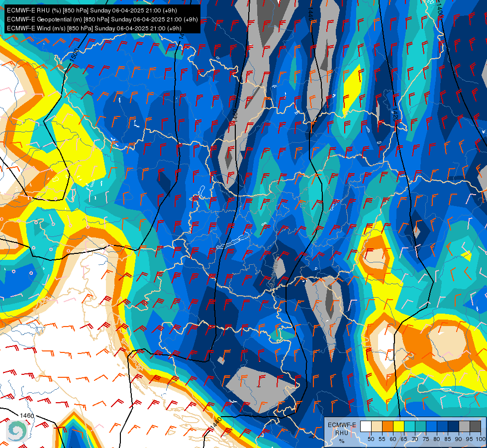Screen dimensions: 487x448
Task: Click the 1420 geopotential contour label
Action: click(395, 114)
